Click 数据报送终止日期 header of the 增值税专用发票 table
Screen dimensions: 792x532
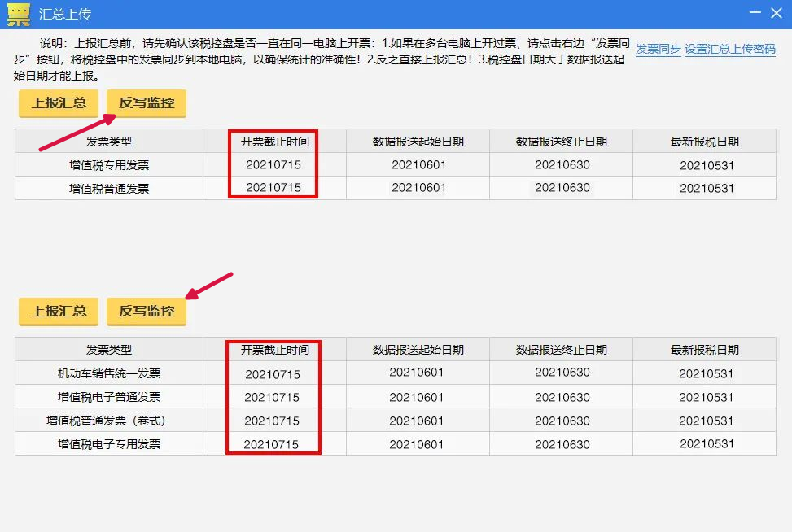click(x=561, y=142)
